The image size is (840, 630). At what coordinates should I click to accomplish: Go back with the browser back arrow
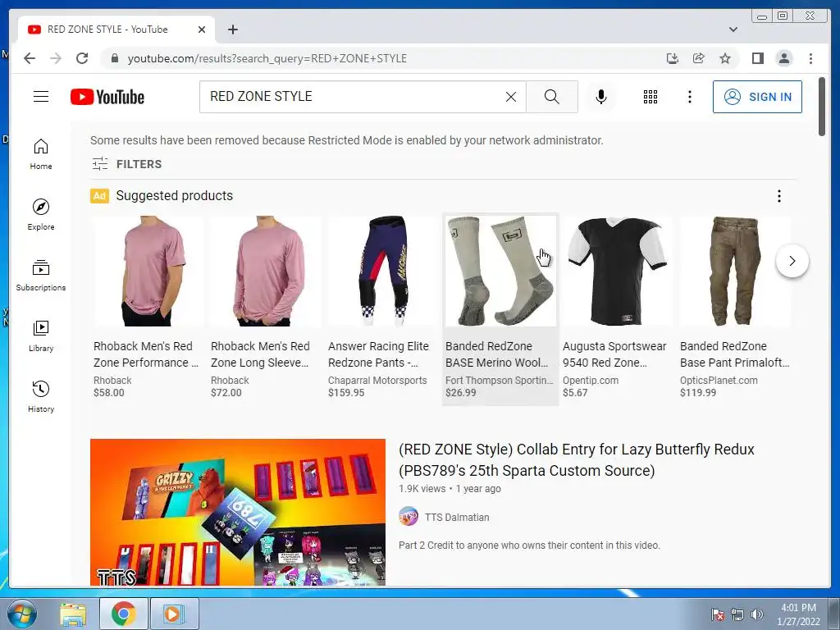pos(30,58)
